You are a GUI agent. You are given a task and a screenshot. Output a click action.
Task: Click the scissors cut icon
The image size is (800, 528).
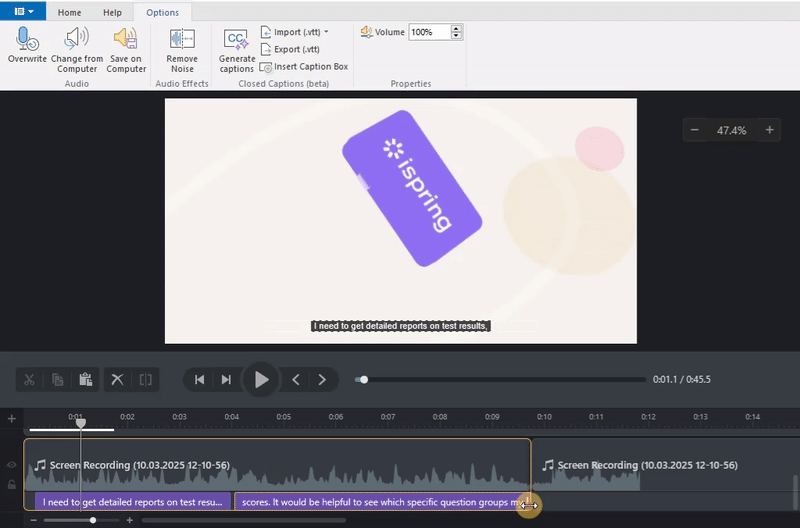(x=30, y=380)
